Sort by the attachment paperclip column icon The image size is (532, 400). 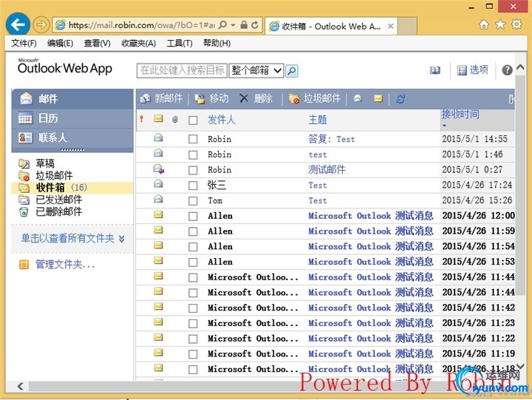point(174,119)
